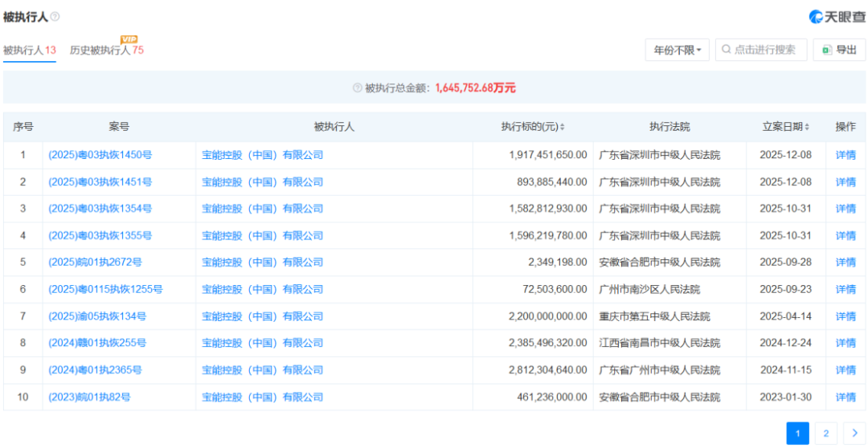Click the magnifier icon in search box

[727, 50]
